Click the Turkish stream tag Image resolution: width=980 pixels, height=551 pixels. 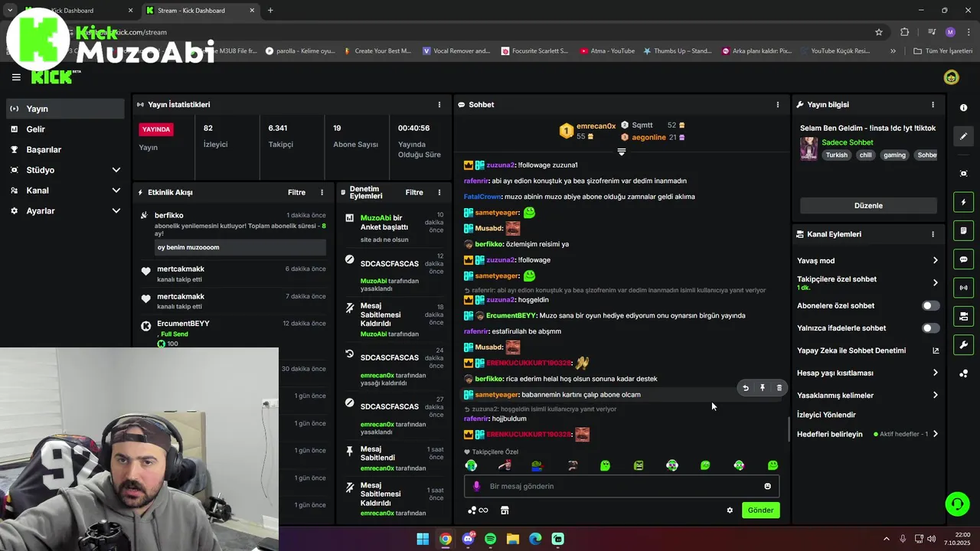click(x=837, y=155)
